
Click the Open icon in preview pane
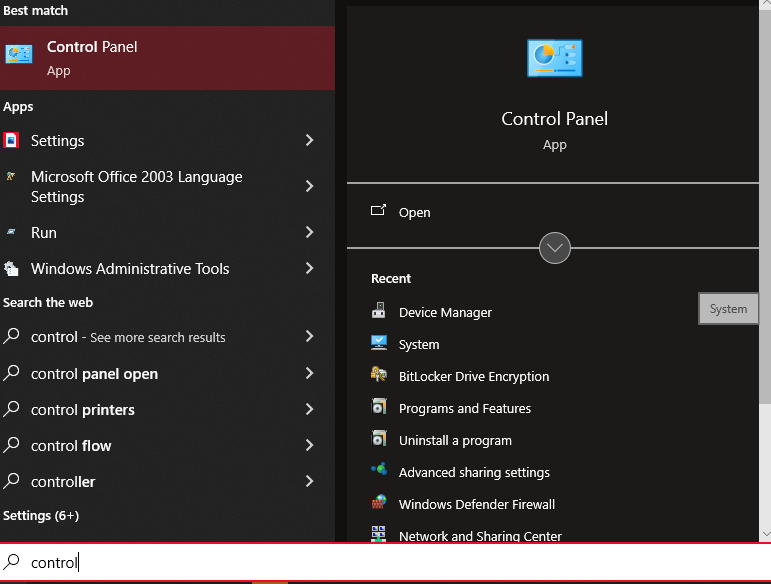pos(378,210)
